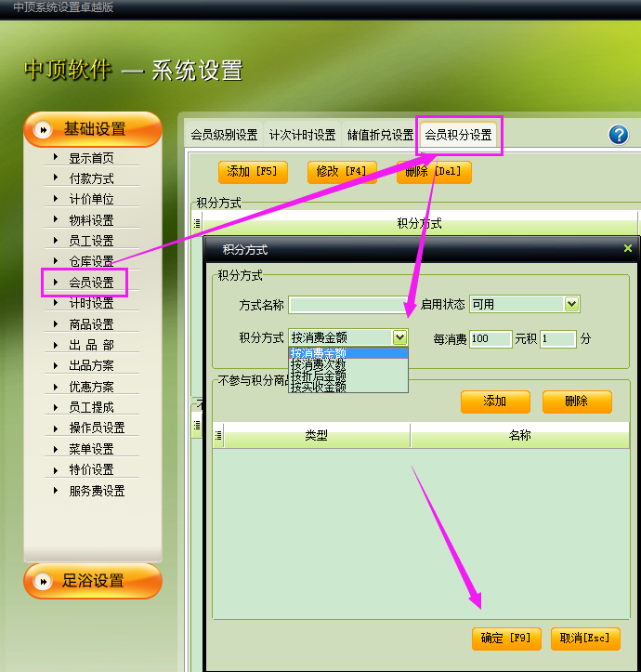641x672 pixels.
Task: Open 出品部 in sidebar
Action: pos(91,345)
